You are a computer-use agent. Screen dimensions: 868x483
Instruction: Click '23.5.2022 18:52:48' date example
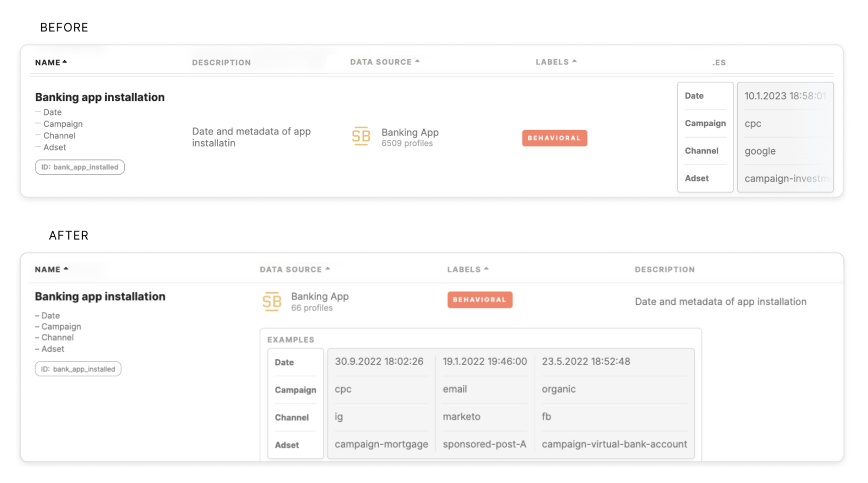(x=586, y=362)
